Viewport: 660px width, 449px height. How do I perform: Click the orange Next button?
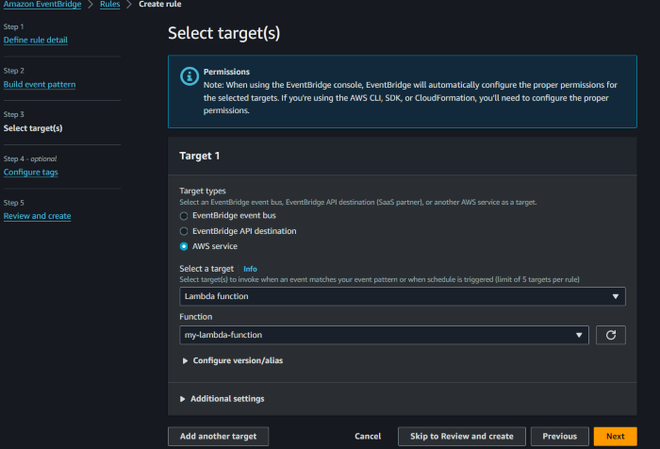pos(615,436)
